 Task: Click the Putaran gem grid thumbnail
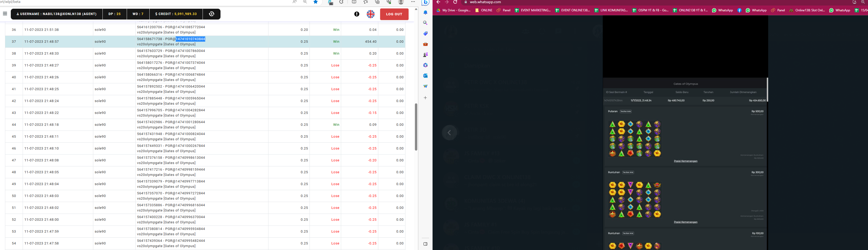tap(635, 139)
